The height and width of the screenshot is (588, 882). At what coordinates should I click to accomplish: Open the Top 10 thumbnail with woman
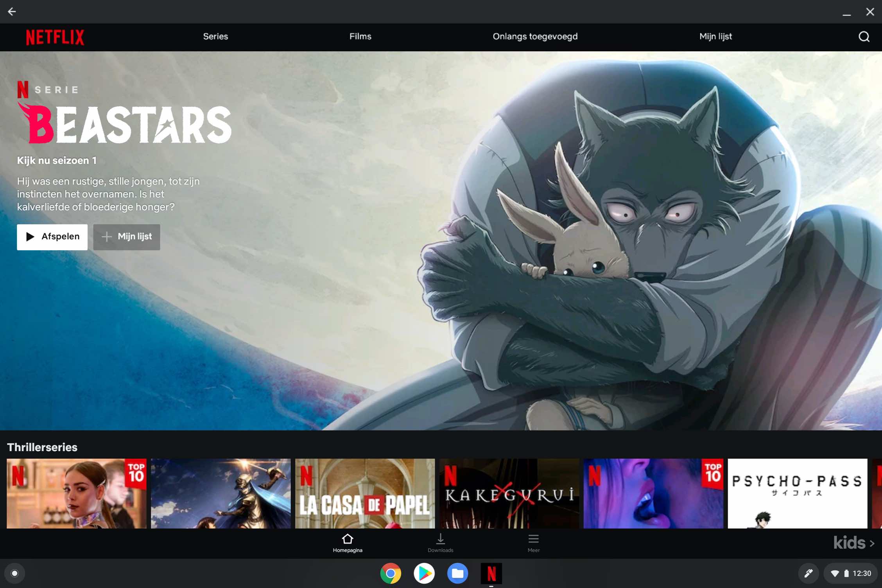(77, 493)
